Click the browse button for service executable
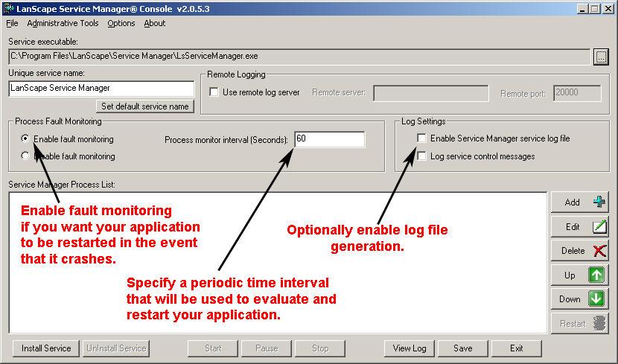 (x=601, y=57)
